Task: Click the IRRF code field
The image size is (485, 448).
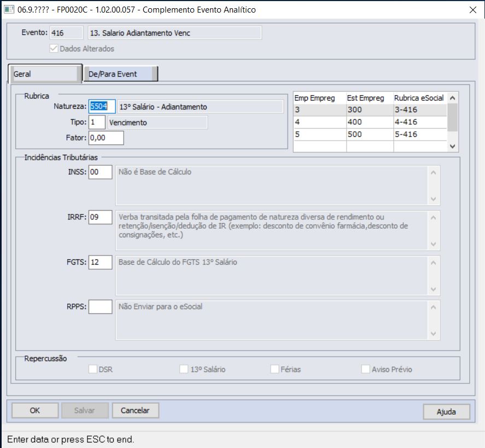Action: pyautogui.click(x=100, y=217)
